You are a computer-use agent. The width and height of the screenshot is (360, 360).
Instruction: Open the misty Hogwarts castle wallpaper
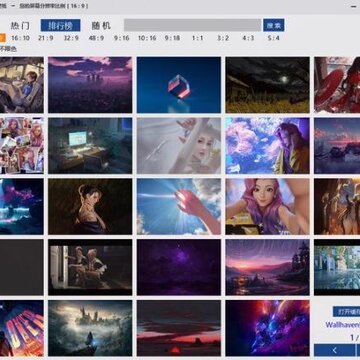tap(90, 328)
